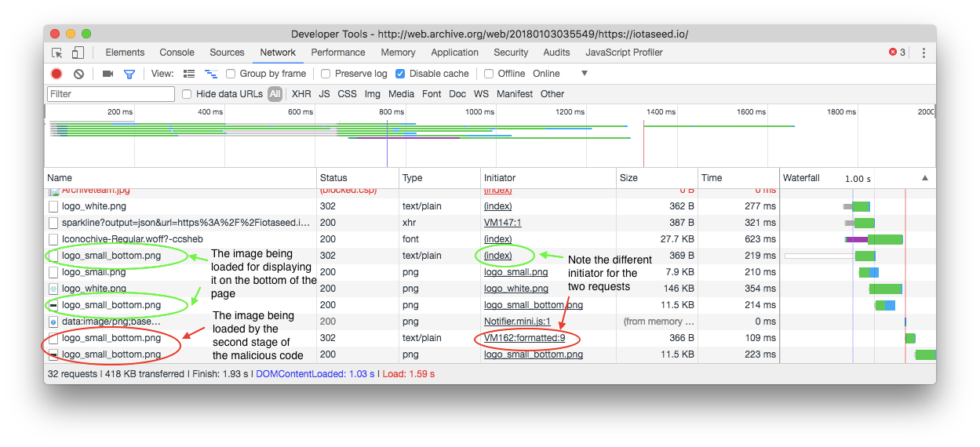Open the Sources tab
Screen dimensions: 980x447
click(227, 53)
